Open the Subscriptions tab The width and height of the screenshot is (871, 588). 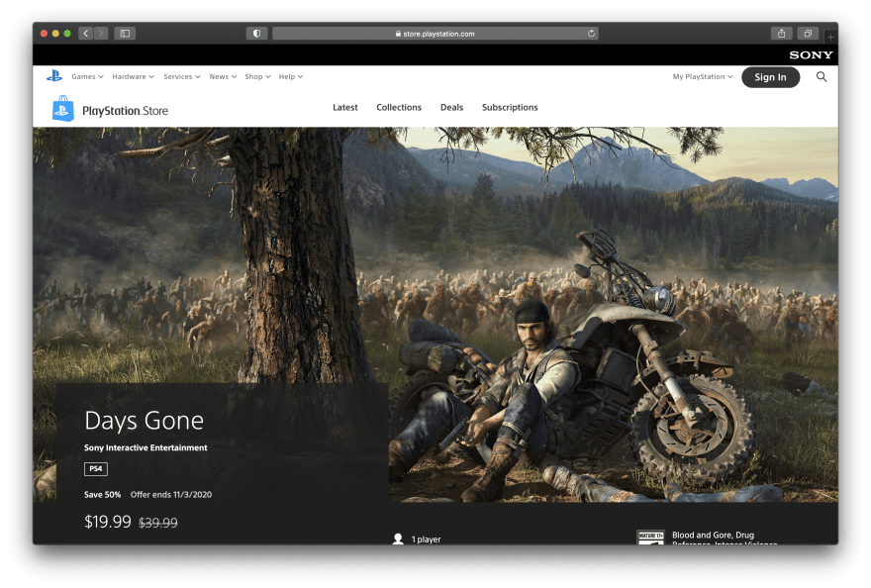pos(510,107)
